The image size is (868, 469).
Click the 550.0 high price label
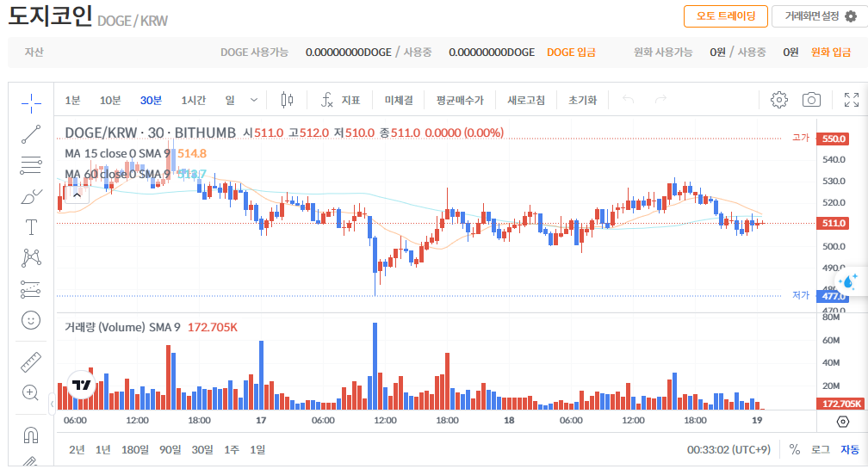coord(834,139)
